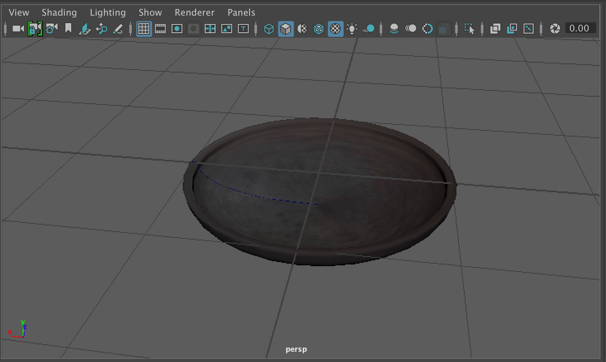Open the Show menu

click(150, 13)
